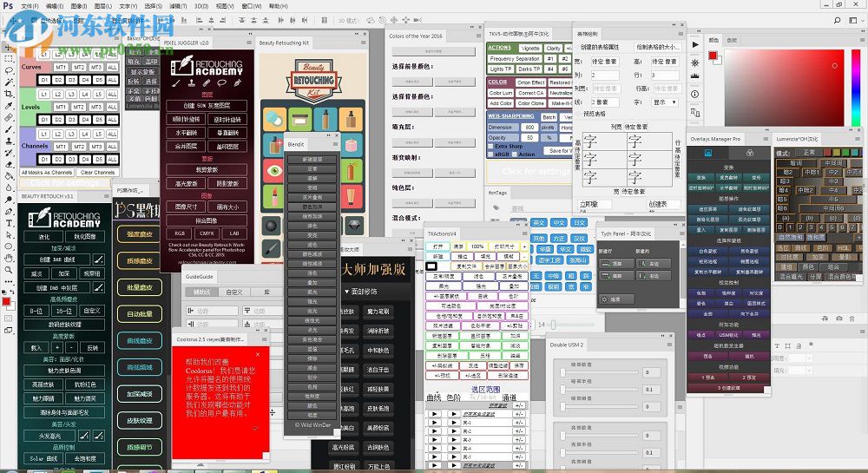Select the Hand tool
The image size is (868, 473).
(9, 258)
